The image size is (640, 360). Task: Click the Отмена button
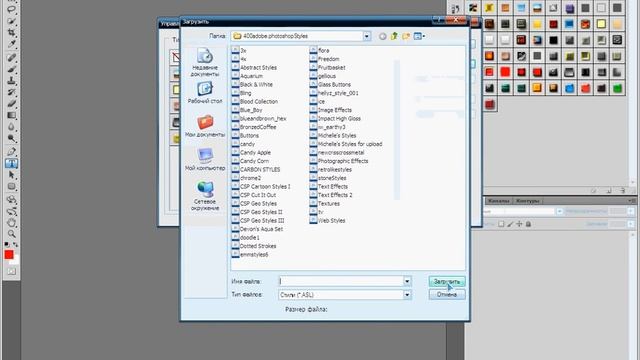(447, 294)
